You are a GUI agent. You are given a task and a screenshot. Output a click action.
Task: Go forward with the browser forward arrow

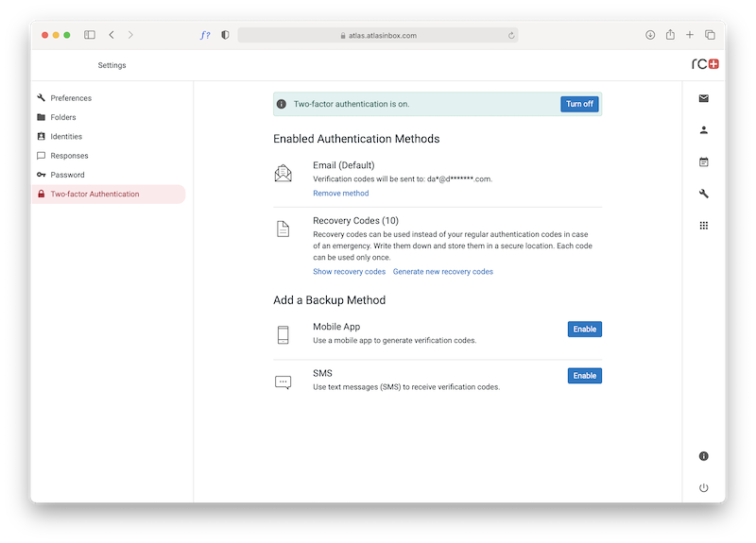pos(130,35)
